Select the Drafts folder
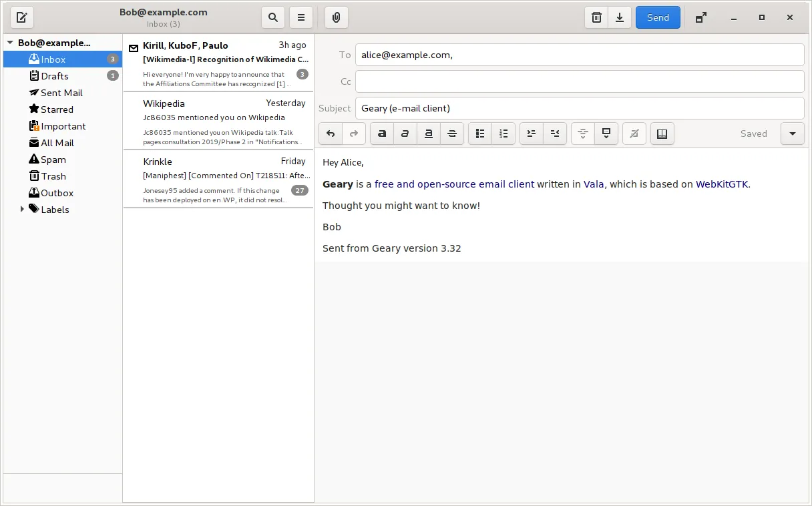 click(54, 76)
